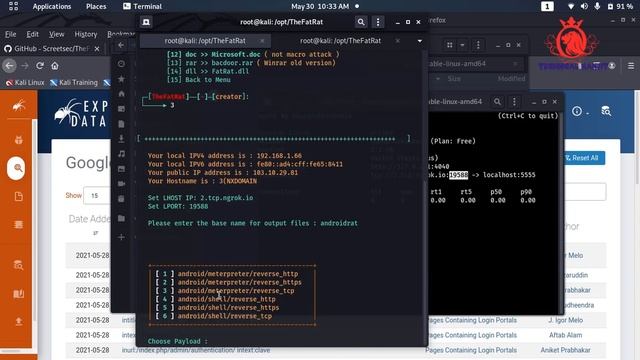This screenshot has height=360, width=640.
Task: Open the TheFatRat terminal kebab menu
Action: [x=378, y=22]
